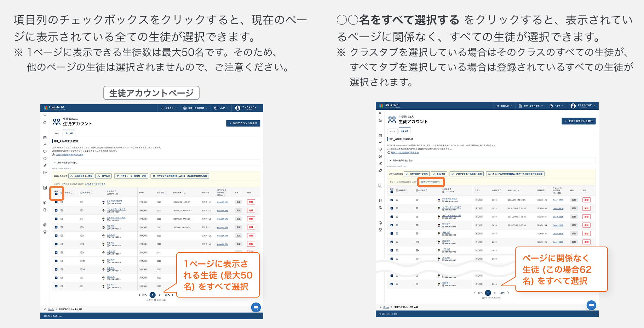Toggle the checkbox for テック先生 確認用
Screen dimensions: 644x328
pyautogui.click(x=56, y=202)
